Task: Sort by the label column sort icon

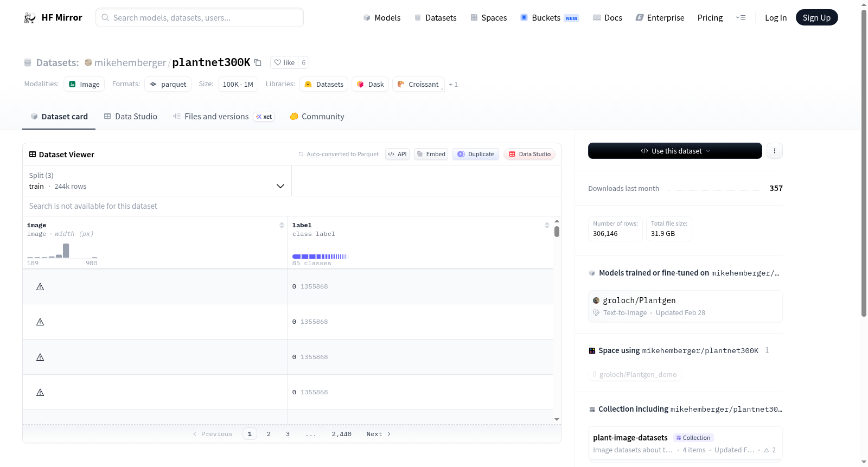Action: point(547,225)
